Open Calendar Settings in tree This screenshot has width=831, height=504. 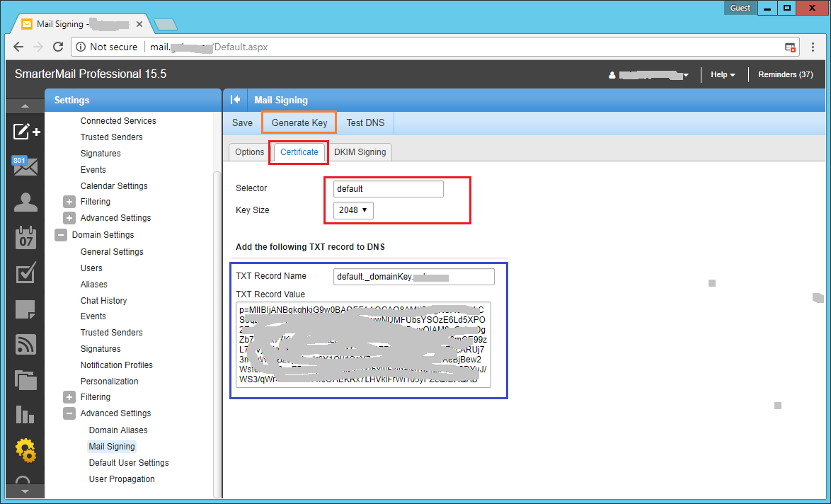[114, 186]
